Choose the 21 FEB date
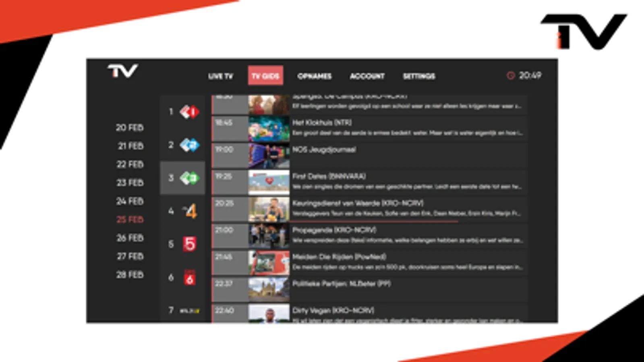Image resolution: width=644 pixels, height=362 pixels. click(x=130, y=146)
